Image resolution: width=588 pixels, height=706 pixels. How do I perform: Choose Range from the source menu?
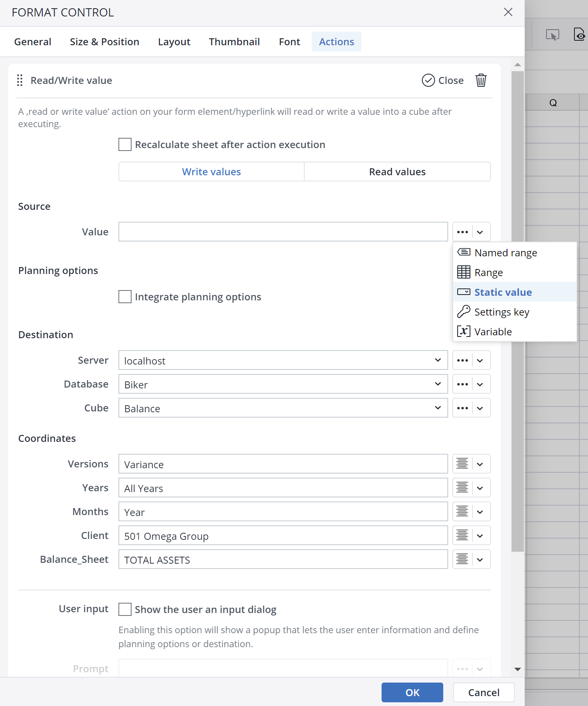click(x=514, y=272)
